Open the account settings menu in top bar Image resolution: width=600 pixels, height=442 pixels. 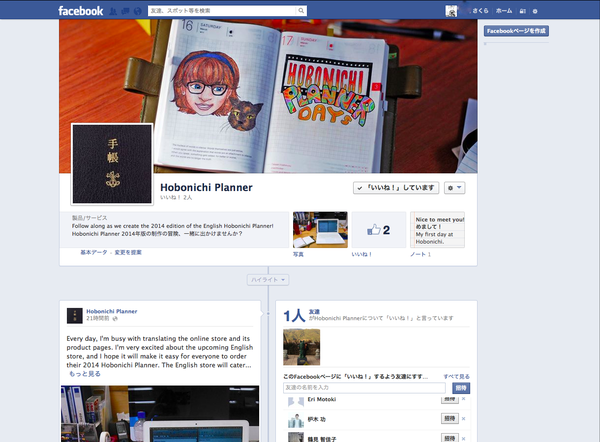click(x=535, y=11)
